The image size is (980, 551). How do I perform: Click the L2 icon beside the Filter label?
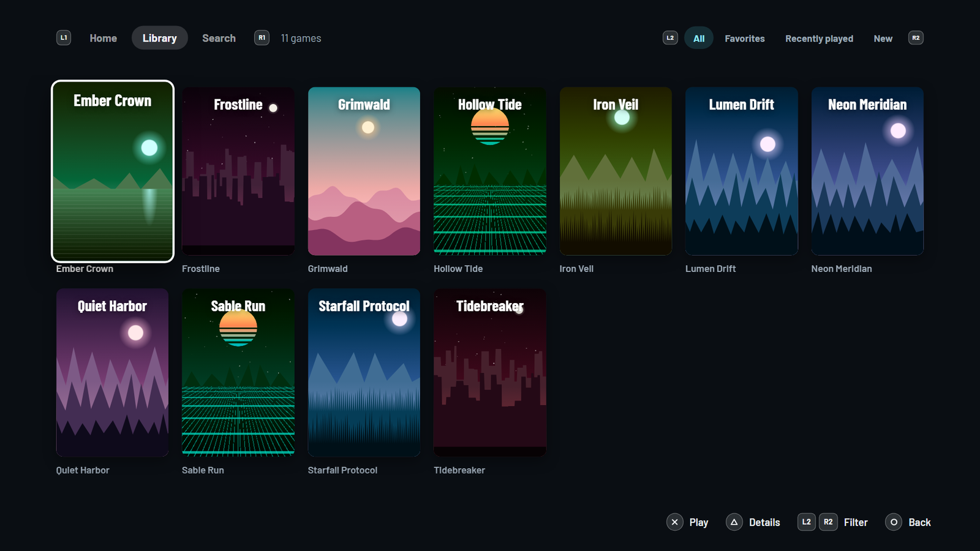[x=806, y=522]
